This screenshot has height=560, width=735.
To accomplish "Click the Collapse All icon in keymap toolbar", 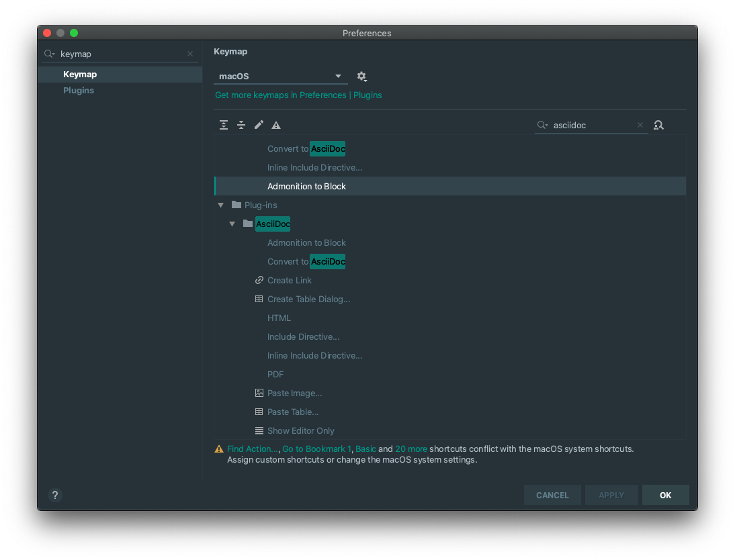I will click(241, 125).
